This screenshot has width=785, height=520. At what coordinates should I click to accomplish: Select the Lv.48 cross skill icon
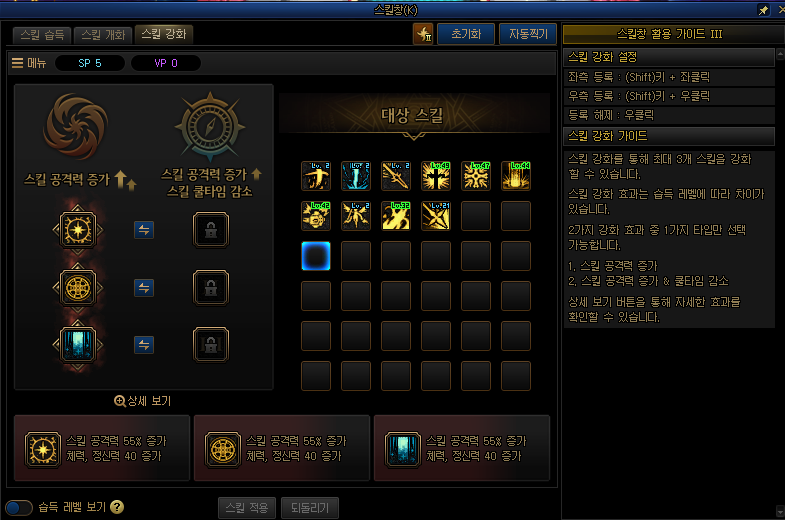[436, 176]
